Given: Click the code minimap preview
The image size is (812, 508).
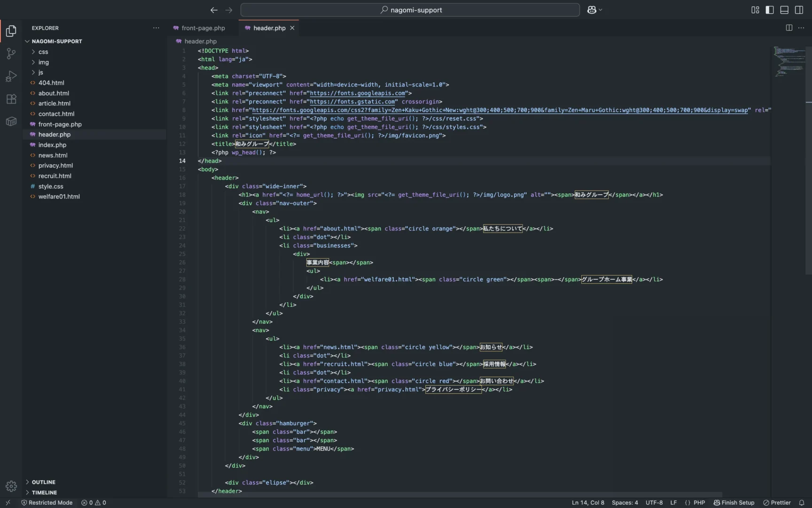Looking at the screenshot, I should [789, 61].
